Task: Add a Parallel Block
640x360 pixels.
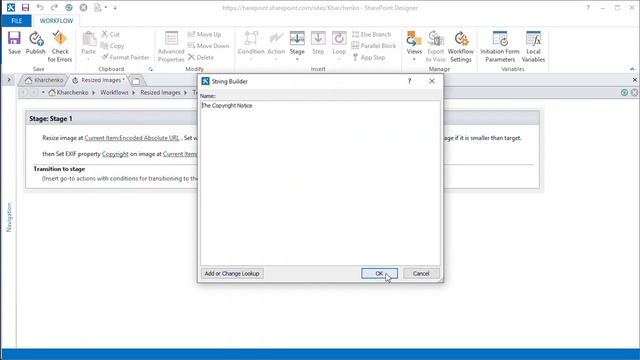Action: 374,46
